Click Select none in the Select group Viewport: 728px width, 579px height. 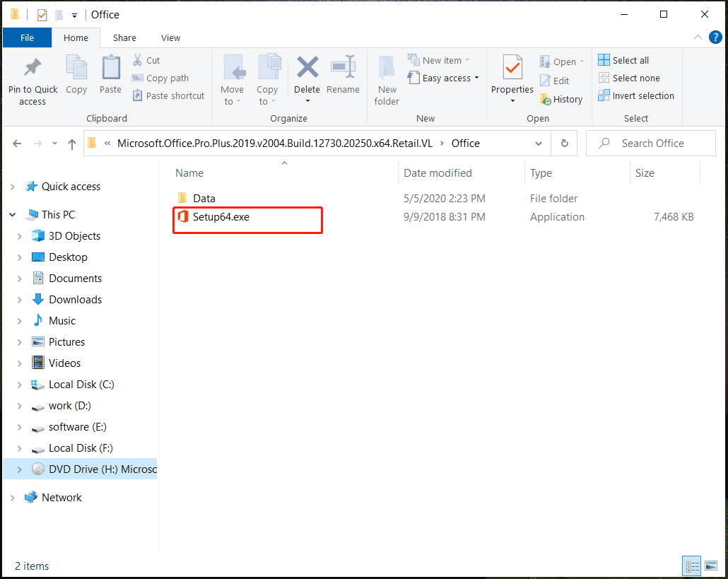[628, 78]
